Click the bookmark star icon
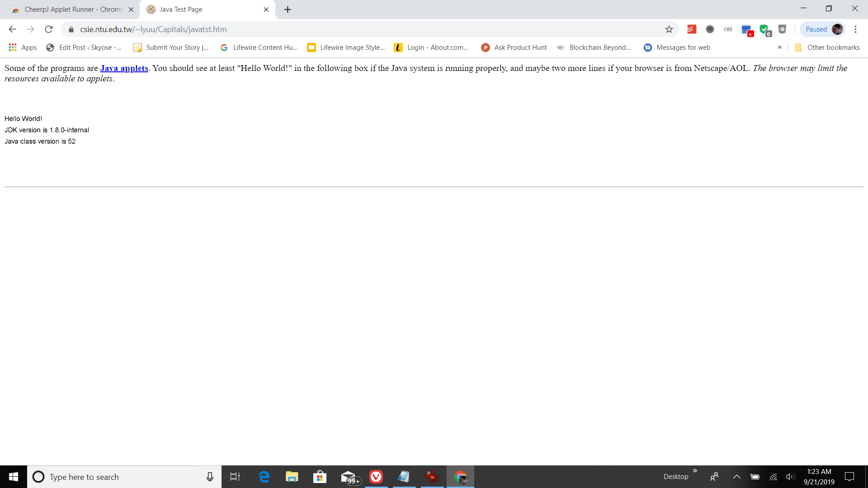868x488 pixels. (x=670, y=29)
